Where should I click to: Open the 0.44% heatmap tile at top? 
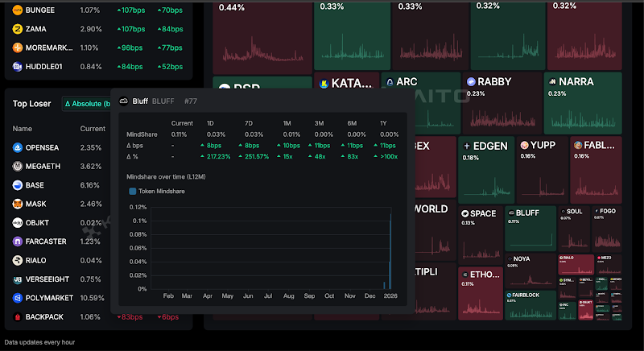coord(262,37)
